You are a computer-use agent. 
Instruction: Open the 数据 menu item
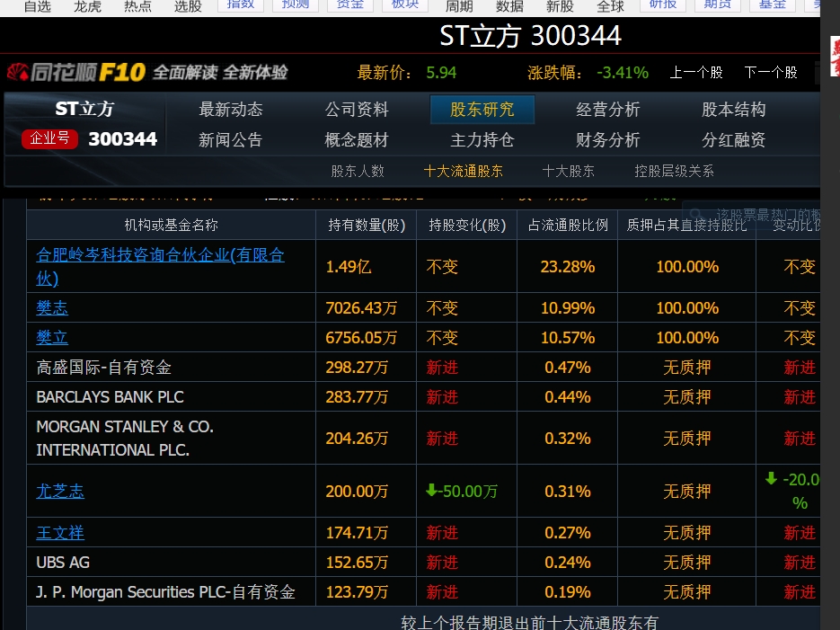[x=509, y=6]
